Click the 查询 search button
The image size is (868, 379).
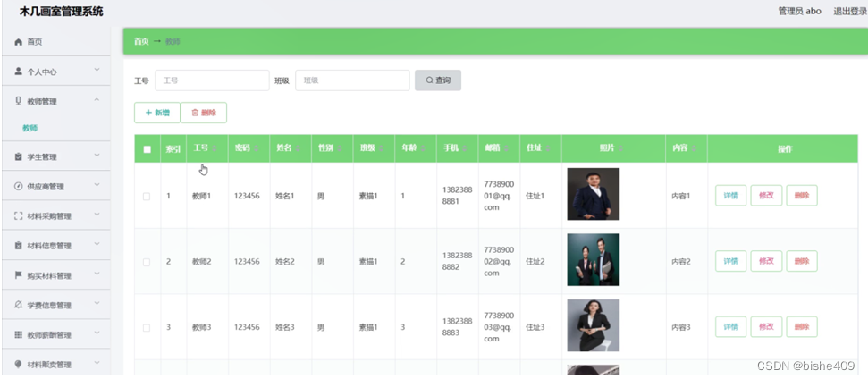tap(438, 80)
